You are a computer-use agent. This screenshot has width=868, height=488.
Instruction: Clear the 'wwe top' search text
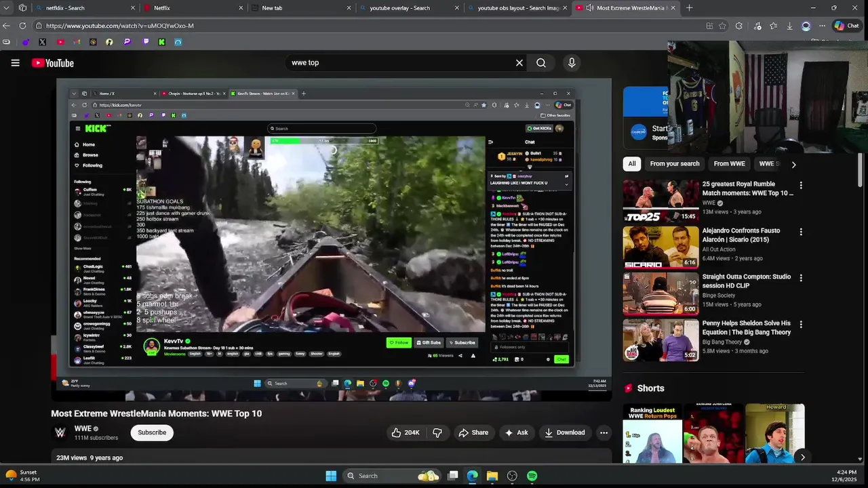(519, 63)
